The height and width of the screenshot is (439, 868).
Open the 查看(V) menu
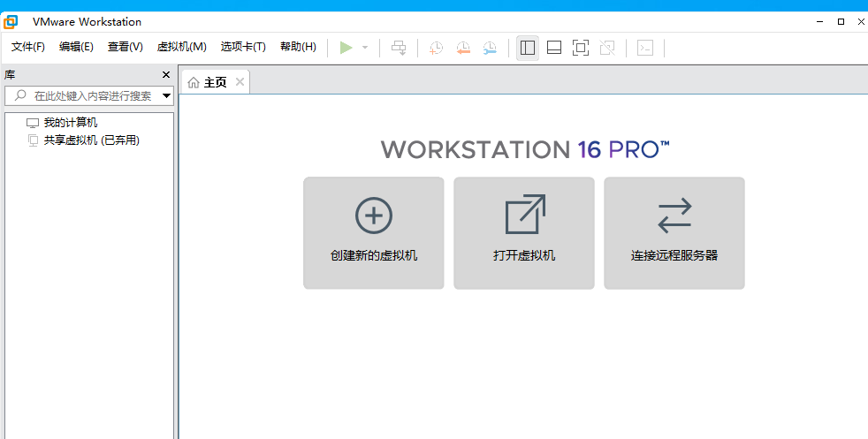coord(126,47)
